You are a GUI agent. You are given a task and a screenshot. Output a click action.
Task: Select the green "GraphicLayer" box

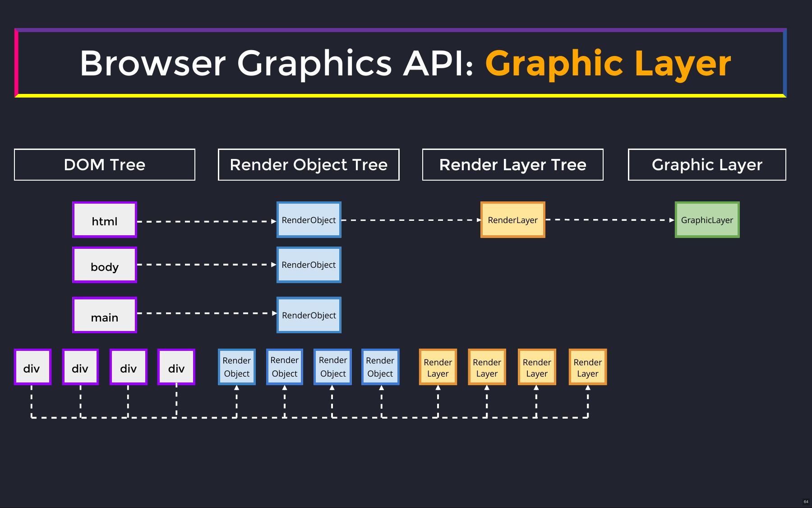[x=707, y=220]
